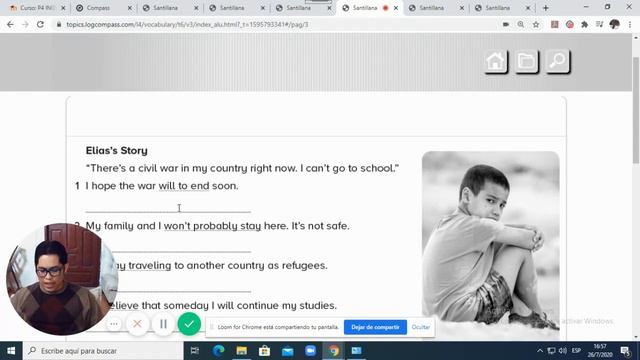Screen dimensions: 640x360
Task: Click the Windows search box
Action: [x=103, y=351]
